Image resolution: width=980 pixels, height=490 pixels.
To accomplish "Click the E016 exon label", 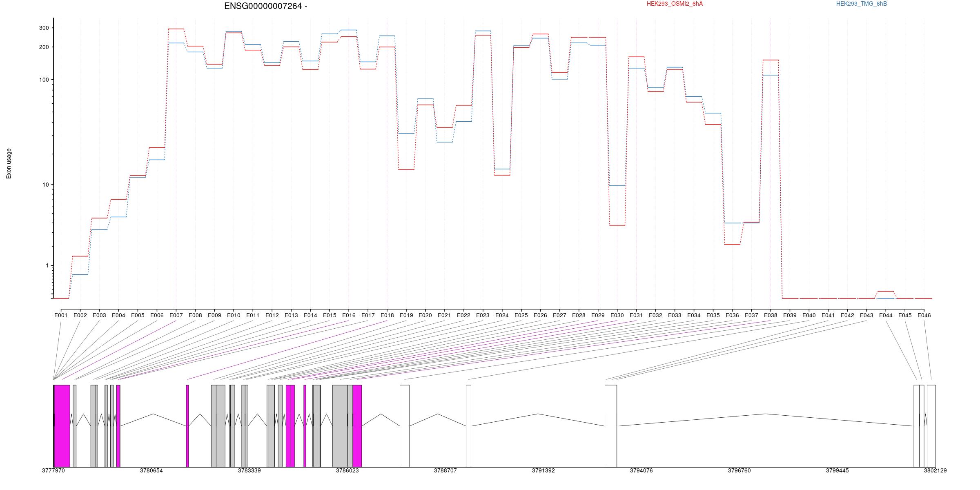I will tap(349, 315).
